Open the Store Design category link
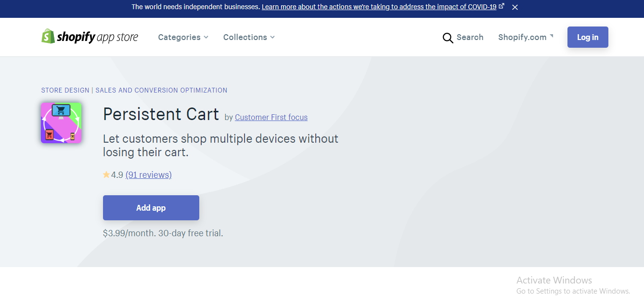The height and width of the screenshot is (296, 644). [x=65, y=90]
